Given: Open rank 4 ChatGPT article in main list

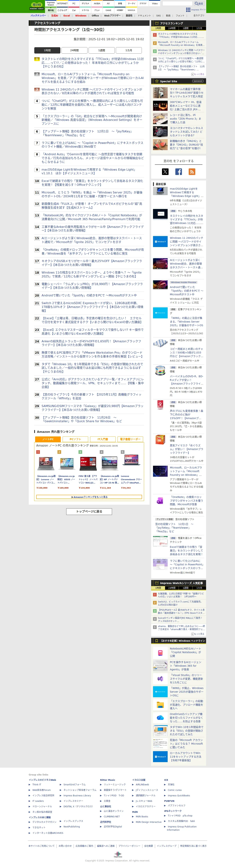Looking at the screenshot, I should pos(92,104).
